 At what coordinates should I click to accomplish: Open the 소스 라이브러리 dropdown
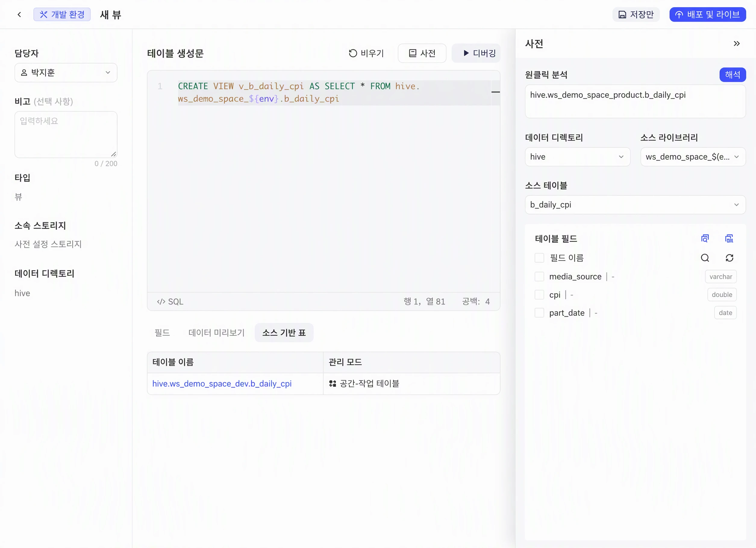pos(693,157)
